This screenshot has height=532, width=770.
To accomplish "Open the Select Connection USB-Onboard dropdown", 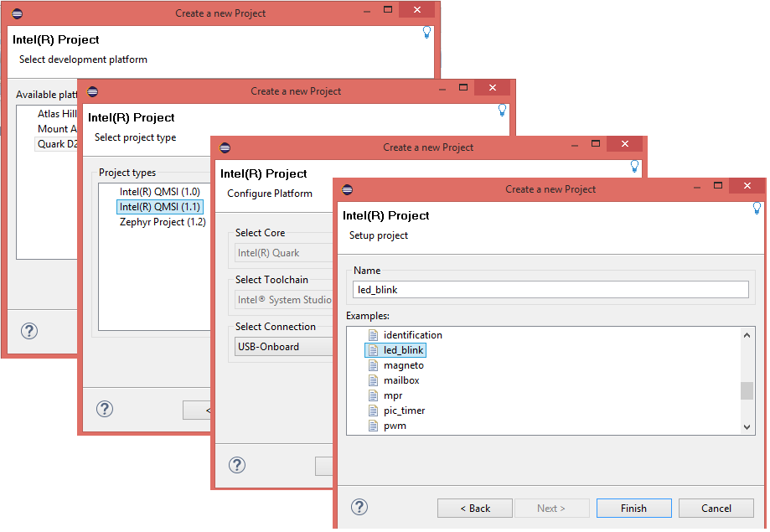I will [x=284, y=347].
